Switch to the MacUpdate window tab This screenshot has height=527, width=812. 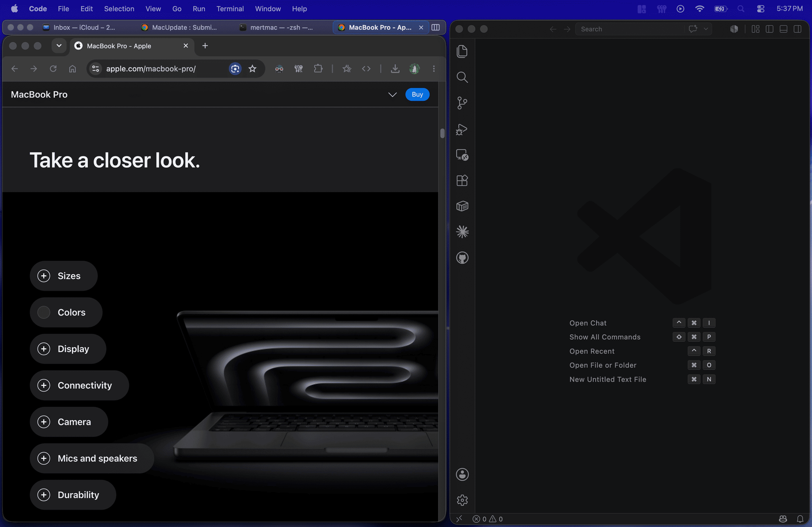[179, 27]
